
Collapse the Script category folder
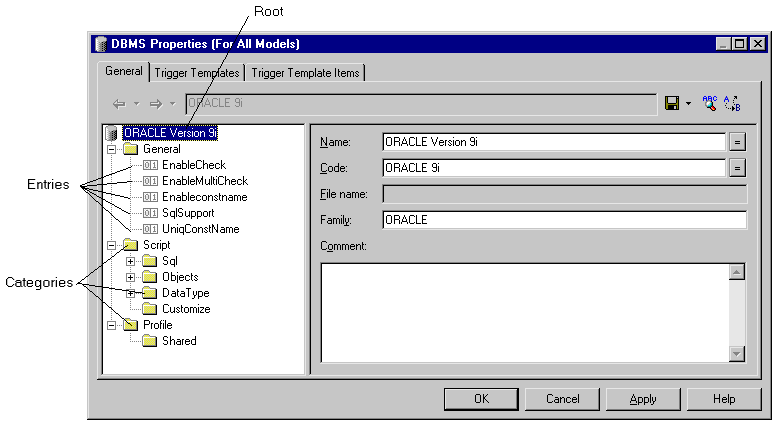click(x=112, y=245)
